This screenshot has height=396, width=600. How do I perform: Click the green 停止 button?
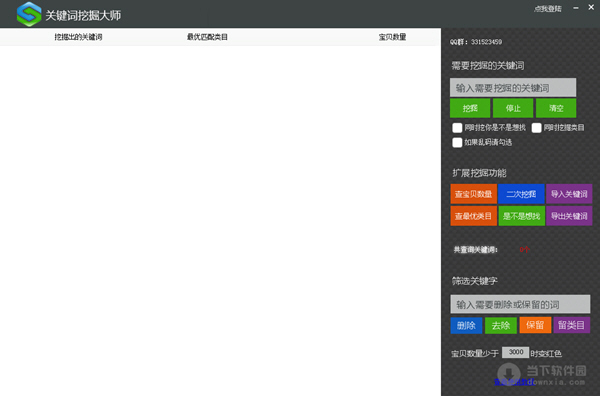pos(513,108)
